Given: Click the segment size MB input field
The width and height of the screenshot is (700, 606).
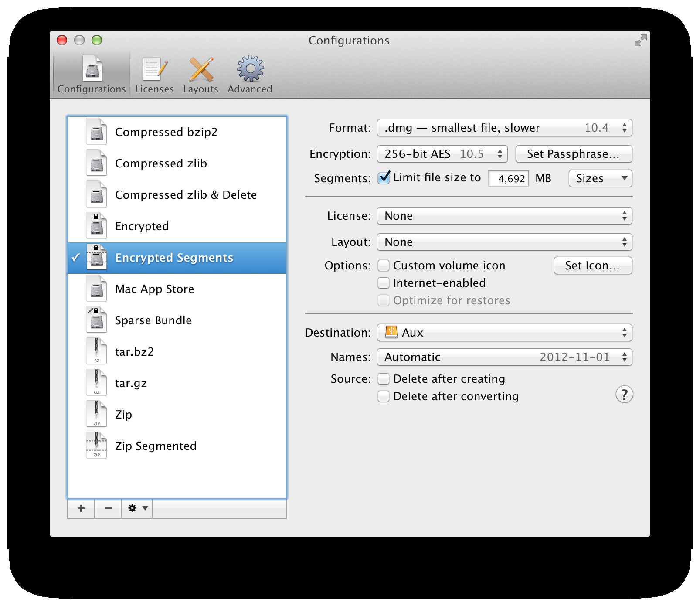Looking at the screenshot, I should pyautogui.click(x=508, y=178).
